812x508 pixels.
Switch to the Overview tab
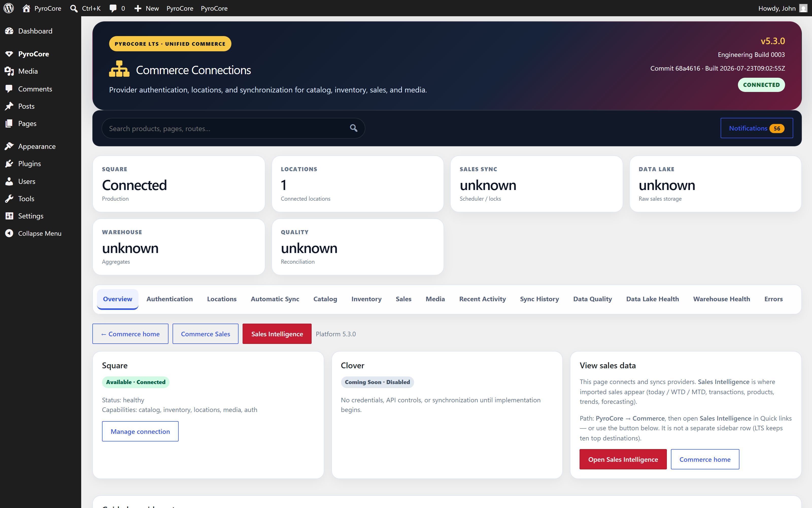click(x=117, y=299)
